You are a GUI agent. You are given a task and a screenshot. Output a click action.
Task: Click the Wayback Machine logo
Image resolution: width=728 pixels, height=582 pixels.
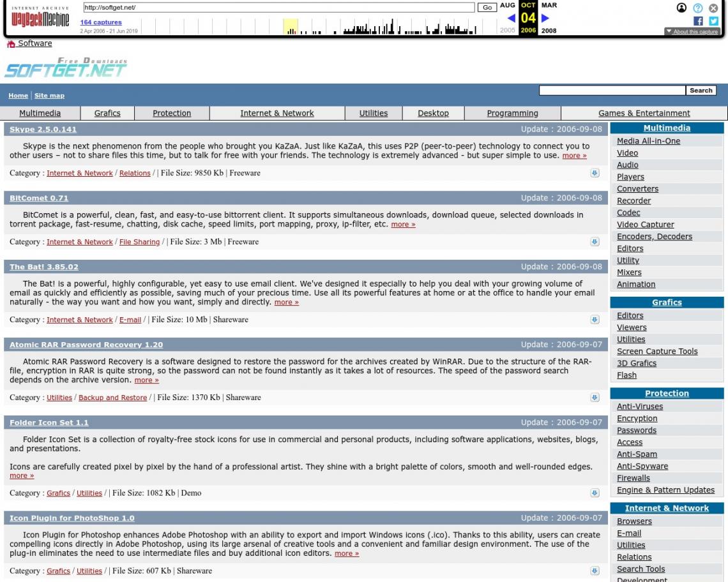tap(40, 17)
